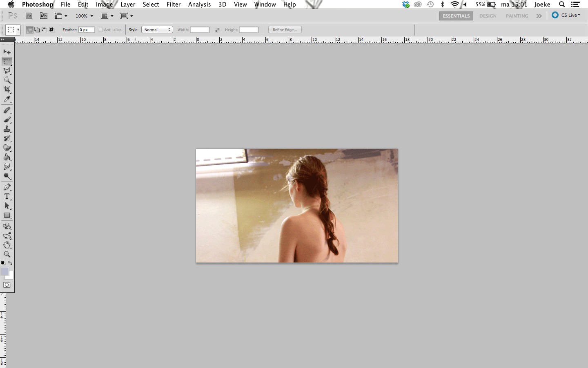Open the Apple menu

coord(11,4)
